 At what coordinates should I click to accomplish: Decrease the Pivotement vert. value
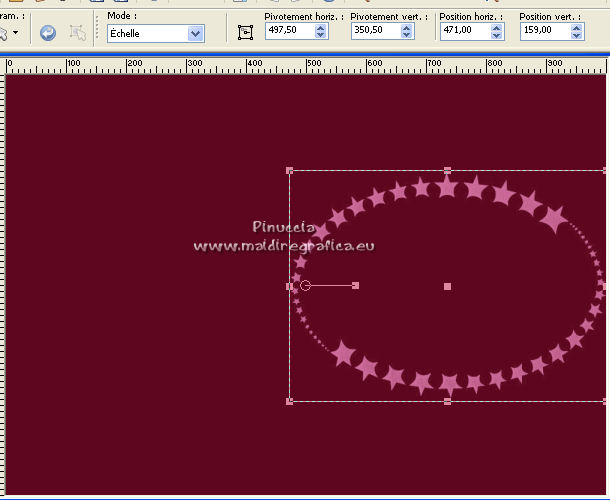(x=407, y=35)
